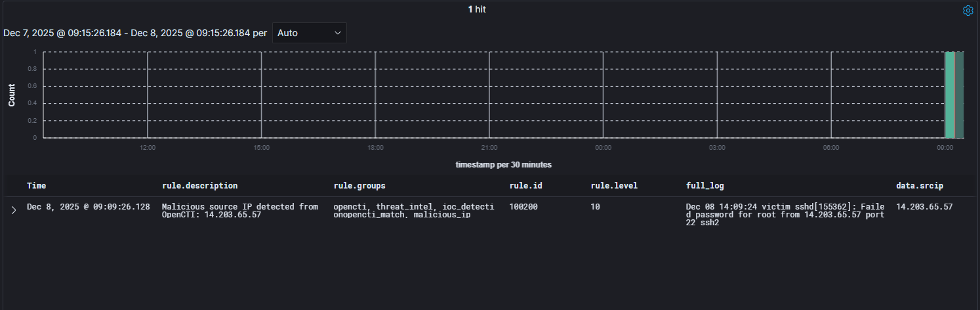Image resolution: width=980 pixels, height=310 pixels.
Task: Click the data.srcip column header
Action: [920, 186]
